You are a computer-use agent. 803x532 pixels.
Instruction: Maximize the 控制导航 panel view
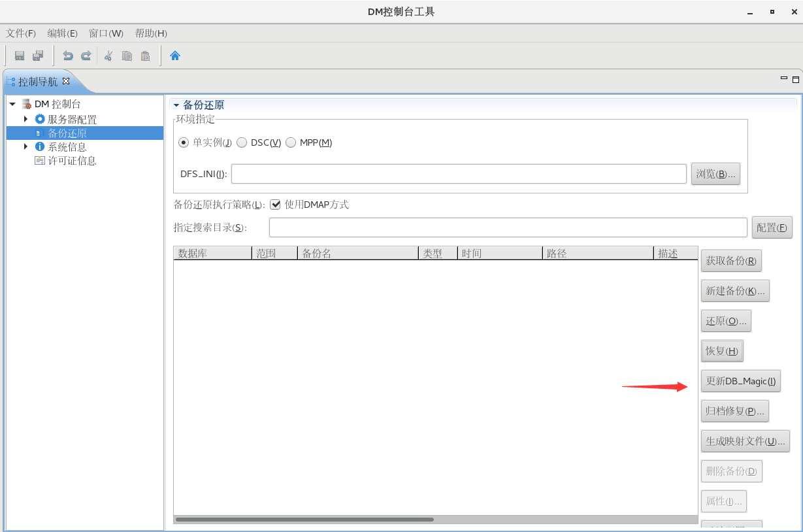(795, 80)
